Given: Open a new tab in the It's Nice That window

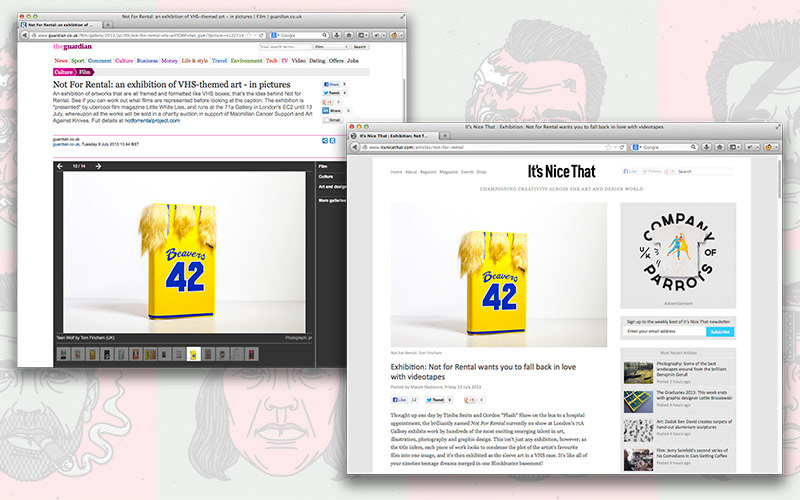Looking at the screenshot, I should click(x=444, y=136).
